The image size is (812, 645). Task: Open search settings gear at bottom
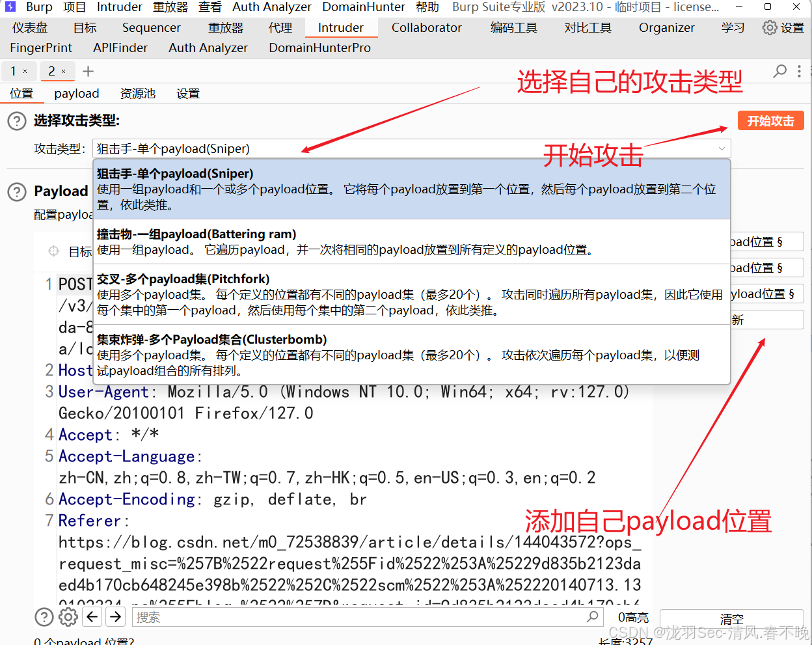[x=68, y=617]
